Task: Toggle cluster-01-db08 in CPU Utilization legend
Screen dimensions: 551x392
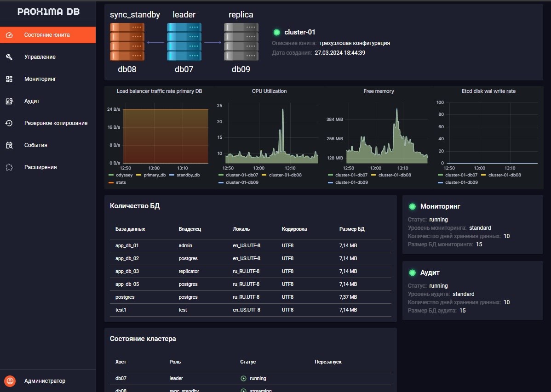Action: (285, 175)
